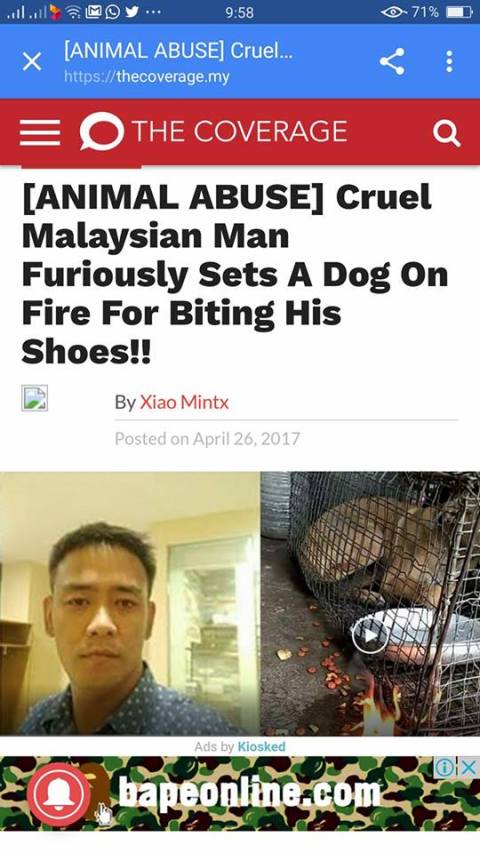Tap the share icon in browser bar

tap(392, 61)
